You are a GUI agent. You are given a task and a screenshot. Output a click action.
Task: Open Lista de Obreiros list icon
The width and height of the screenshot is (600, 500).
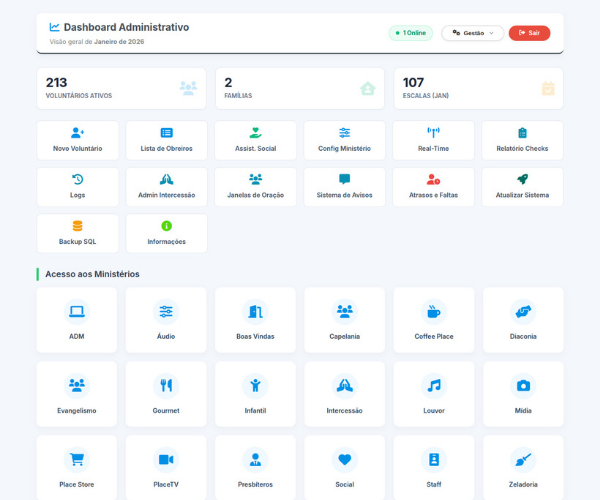[167, 132]
